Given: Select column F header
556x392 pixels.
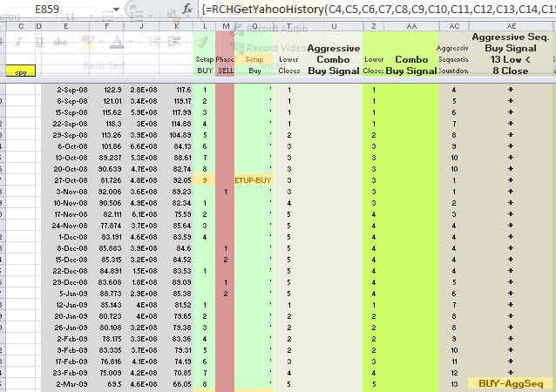Looking at the screenshot, I should (x=106, y=26).
